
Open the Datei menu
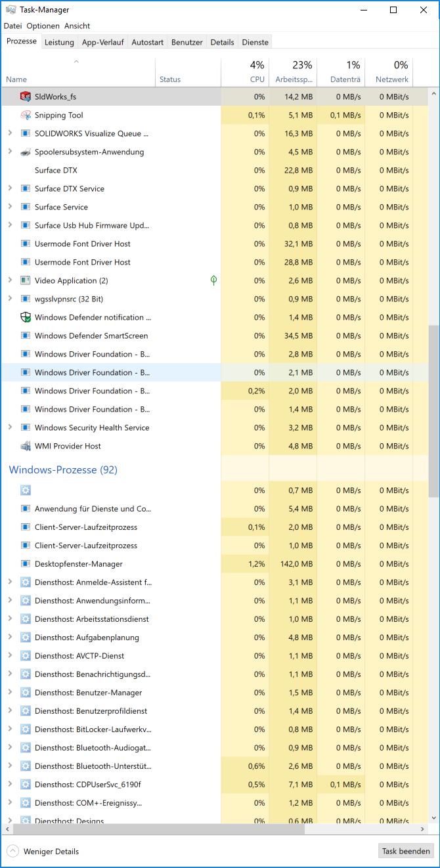tap(12, 26)
